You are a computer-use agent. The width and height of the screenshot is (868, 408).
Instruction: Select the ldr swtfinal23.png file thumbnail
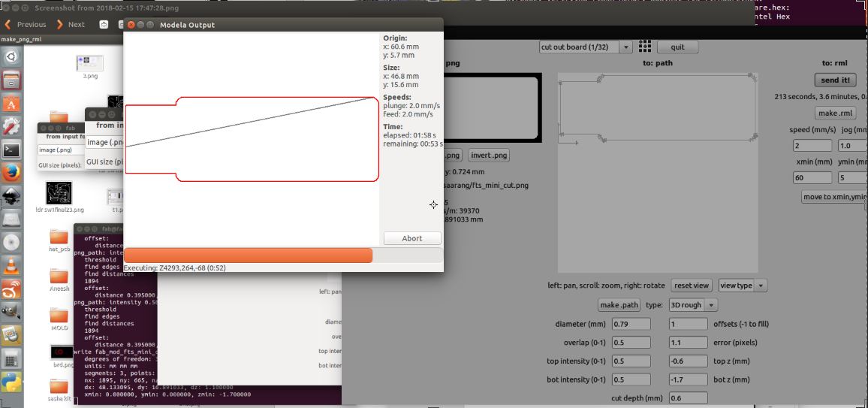click(59, 193)
